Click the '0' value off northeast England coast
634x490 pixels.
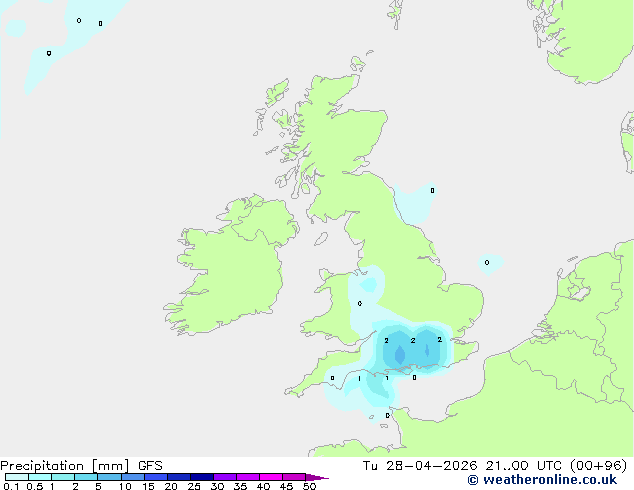(432, 190)
